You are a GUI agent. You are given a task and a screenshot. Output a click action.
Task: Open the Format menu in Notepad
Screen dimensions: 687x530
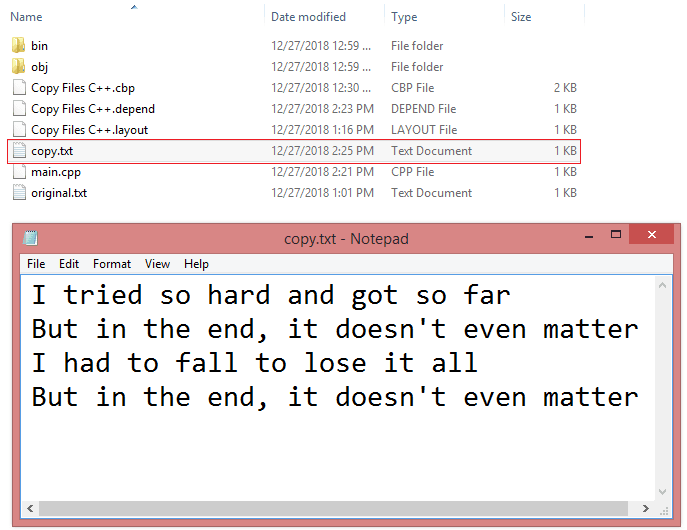click(112, 264)
